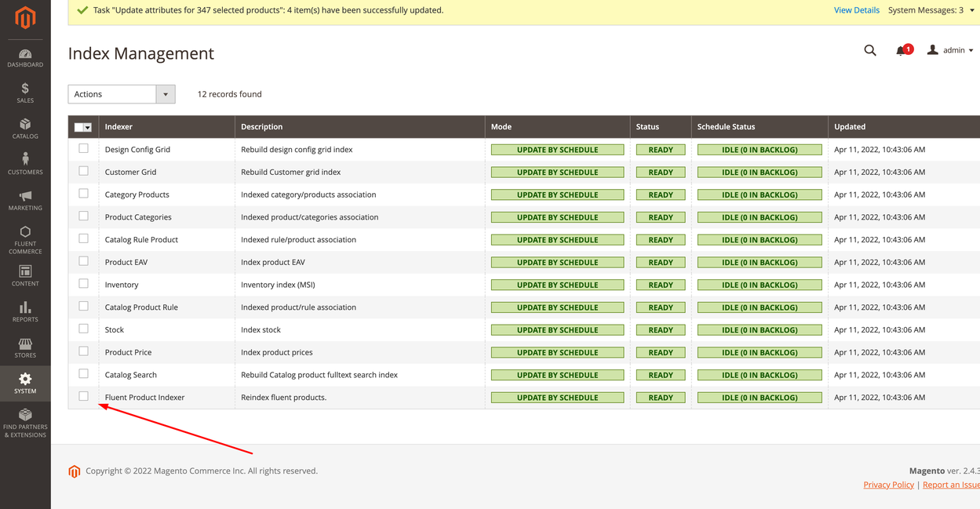Open the Catalog sidebar icon
980x509 pixels.
pos(25,125)
